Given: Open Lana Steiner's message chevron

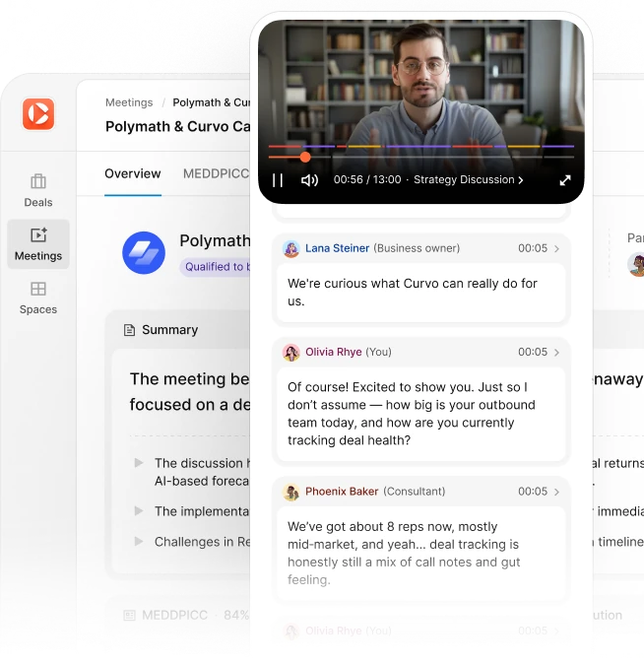Looking at the screenshot, I should click(x=556, y=248).
